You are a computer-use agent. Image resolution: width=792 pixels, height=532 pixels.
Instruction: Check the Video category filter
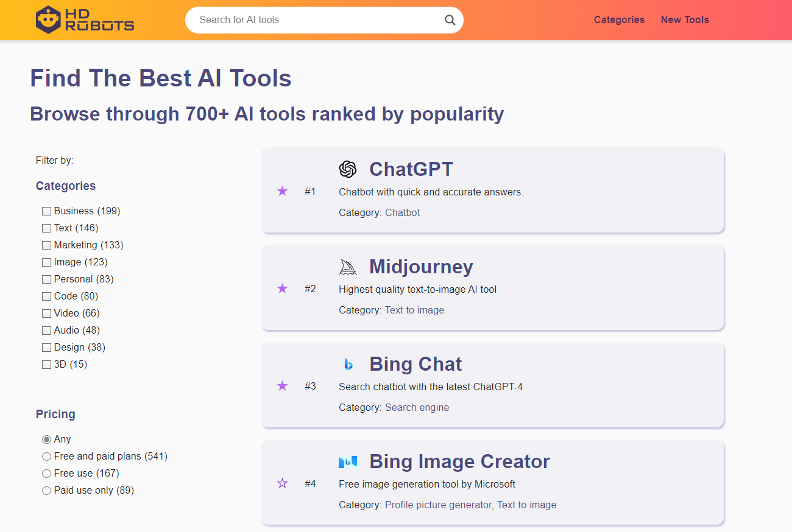pyautogui.click(x=46, y=313)
